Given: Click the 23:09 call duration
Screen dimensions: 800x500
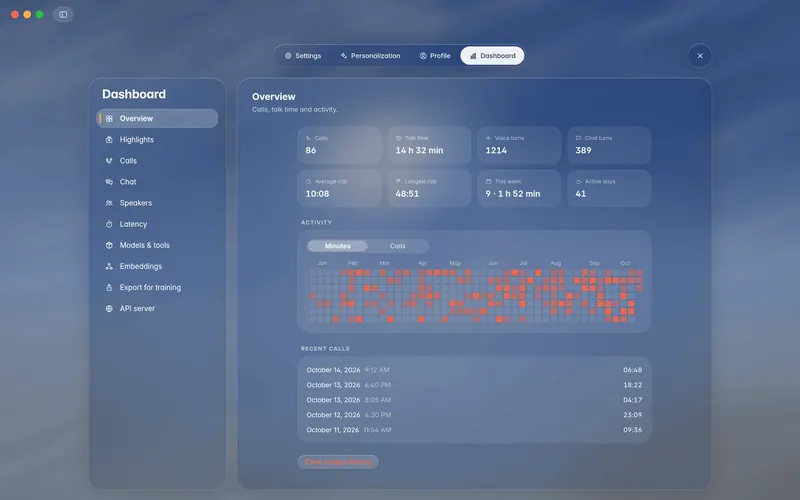Looking at the screenshot, I should [x=633, y=415].
